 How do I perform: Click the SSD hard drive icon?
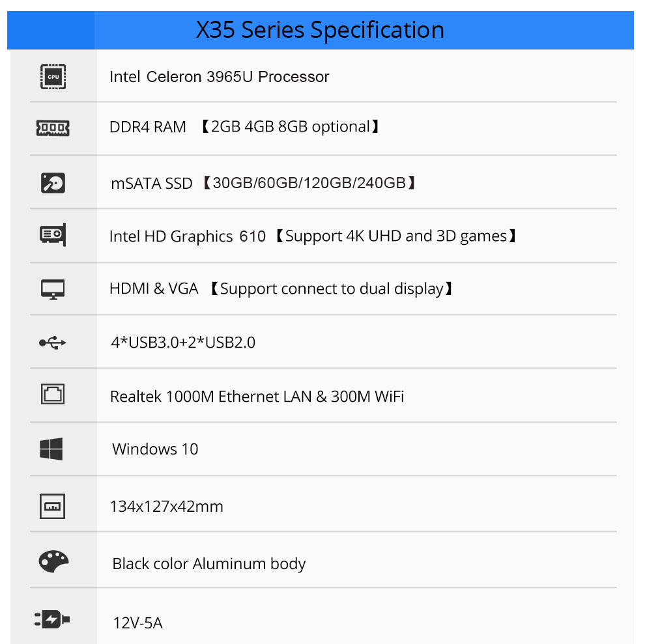coord(53,183)
